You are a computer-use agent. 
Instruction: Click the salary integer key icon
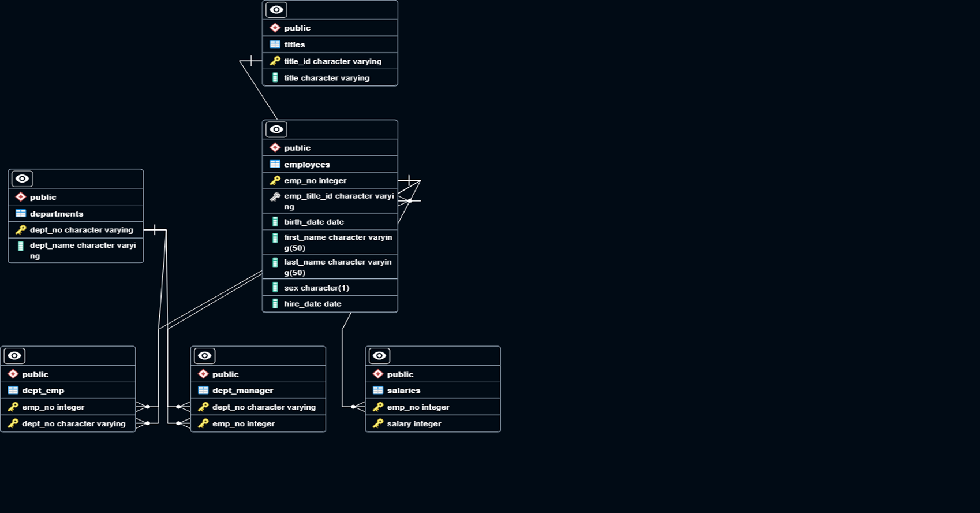pos(378,424)
